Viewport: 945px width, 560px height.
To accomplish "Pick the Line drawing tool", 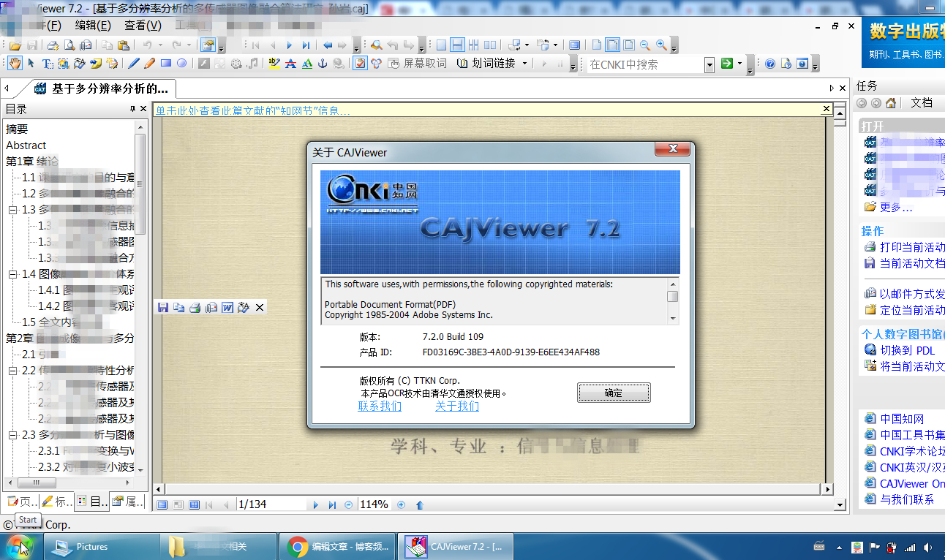I will (132, 64).
